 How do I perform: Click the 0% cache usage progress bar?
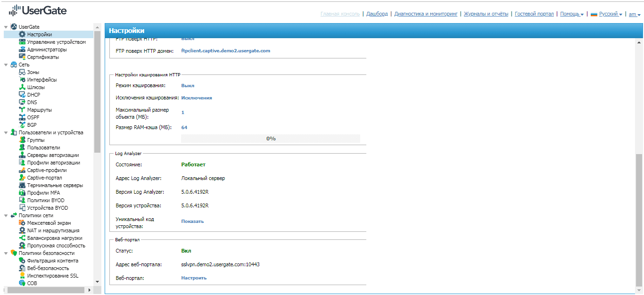271,139
